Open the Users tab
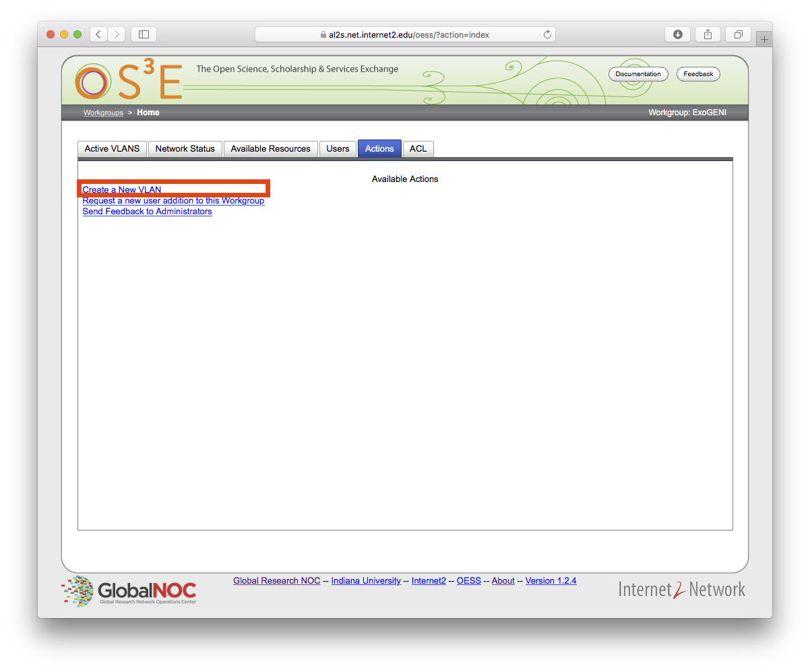810x672 pixels. [338, 149]
